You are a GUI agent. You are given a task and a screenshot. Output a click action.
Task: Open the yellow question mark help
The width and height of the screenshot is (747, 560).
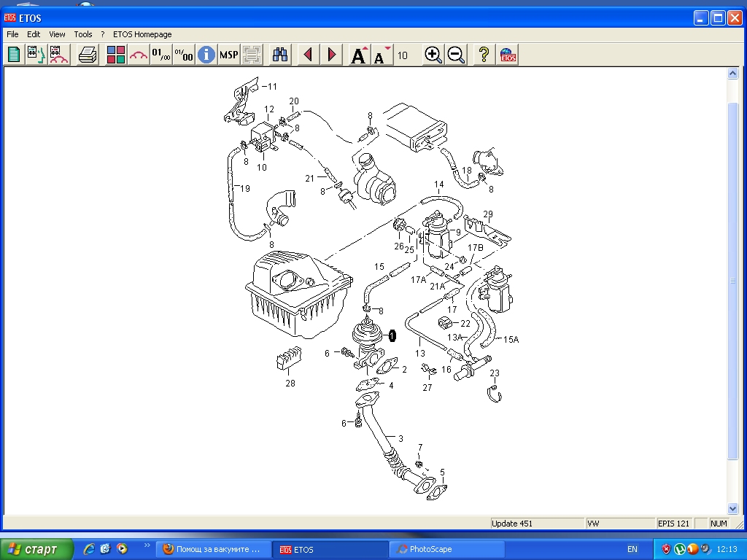coord(483,55)
